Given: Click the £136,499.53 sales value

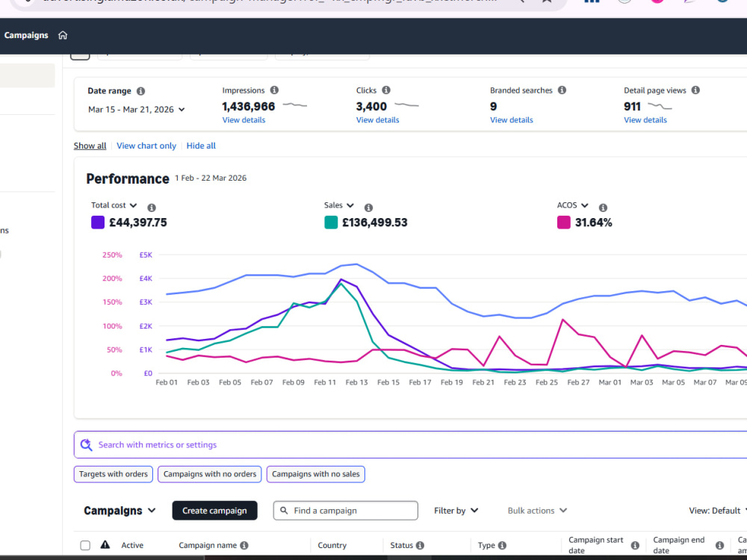Looking at the screenshot, I should pyautogui.click(x=375, y=223).
